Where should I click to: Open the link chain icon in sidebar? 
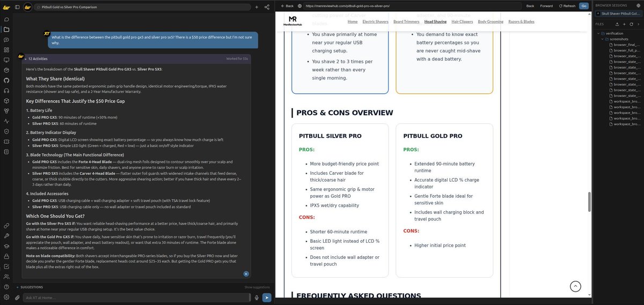pos(6,226)
